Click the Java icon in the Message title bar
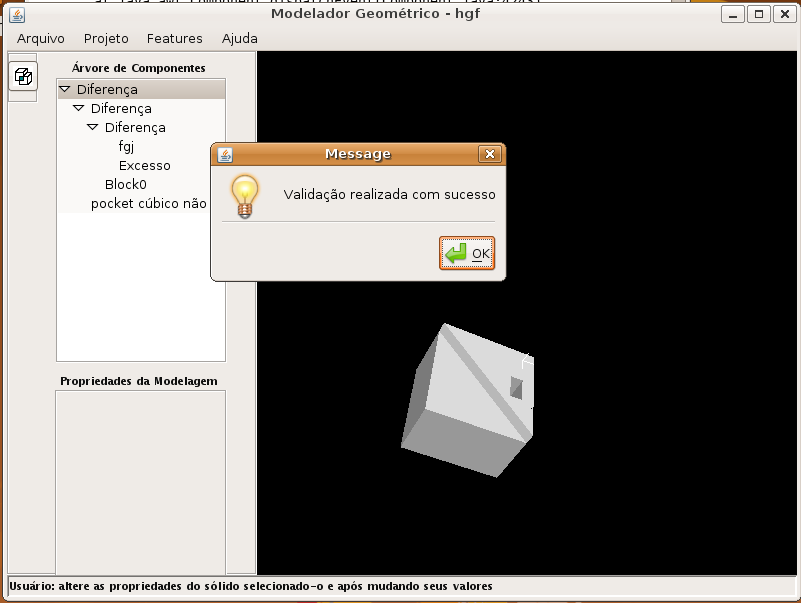The width and height of the screenshot is (801, 603). tap(225, 154)
